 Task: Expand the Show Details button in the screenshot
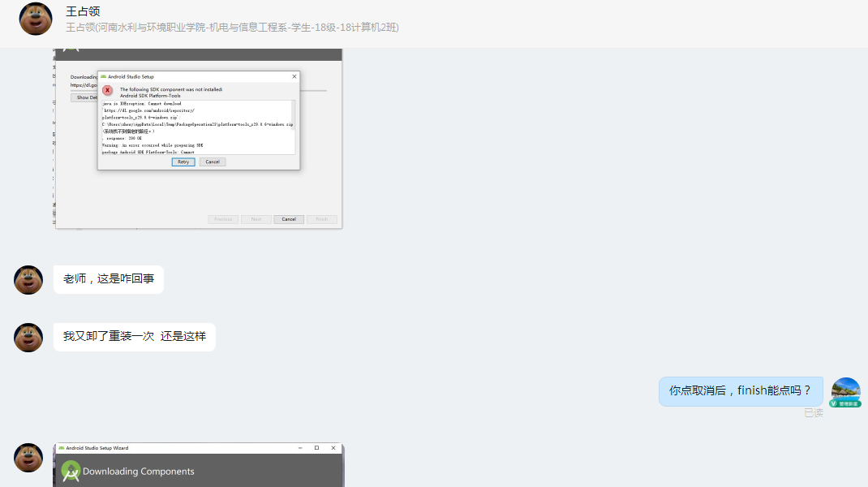pyautogui.click(x=85, y=97)
